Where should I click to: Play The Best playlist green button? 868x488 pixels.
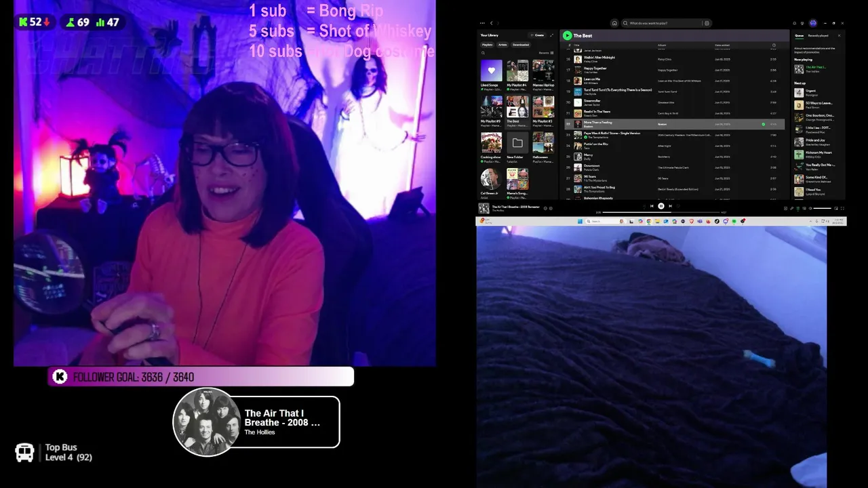(567, 35)
